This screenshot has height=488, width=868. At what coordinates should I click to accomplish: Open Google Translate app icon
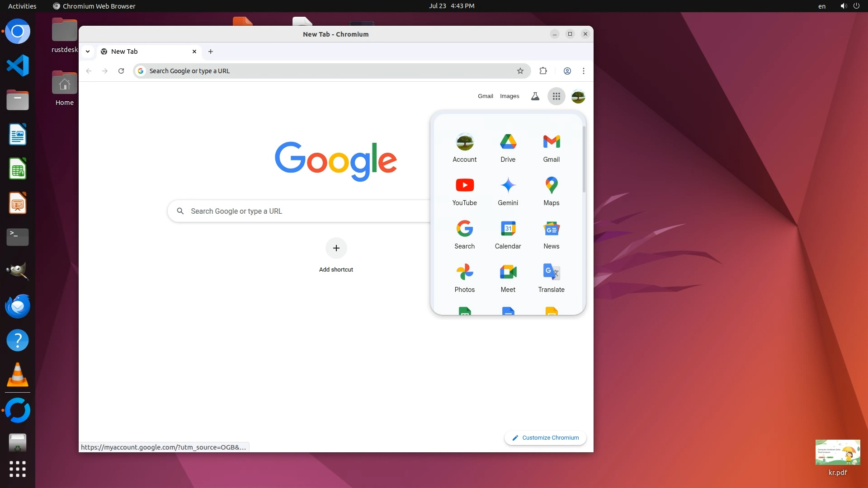(551, 277)
